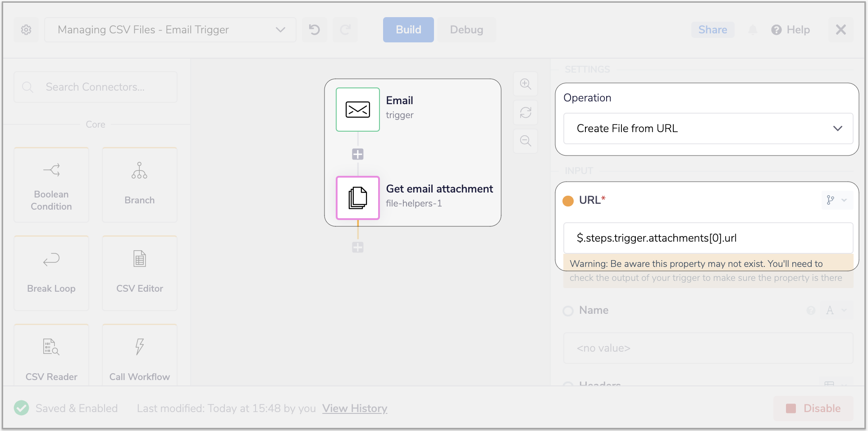Click the canvas zoom-in icon
The height and width of the screenshot is (431, 868).
pos(525,84)
